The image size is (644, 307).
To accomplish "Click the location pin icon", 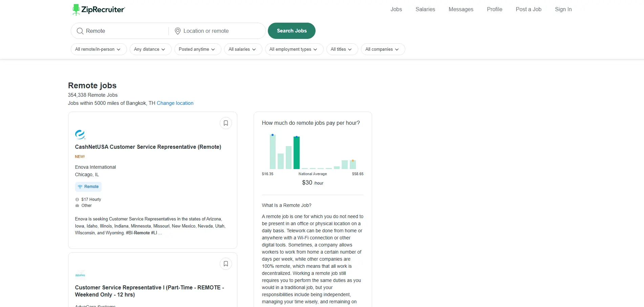I will [177, 31].
